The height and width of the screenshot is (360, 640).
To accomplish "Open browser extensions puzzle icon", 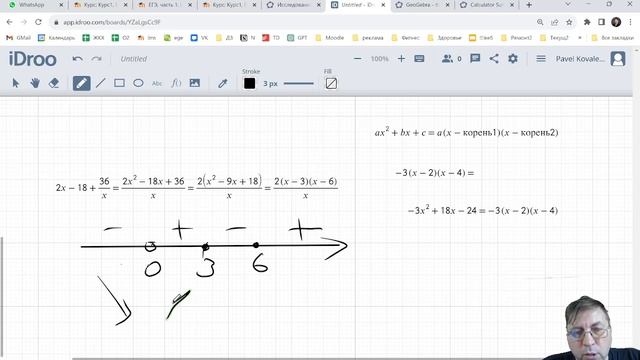I will tap(587, 22).
